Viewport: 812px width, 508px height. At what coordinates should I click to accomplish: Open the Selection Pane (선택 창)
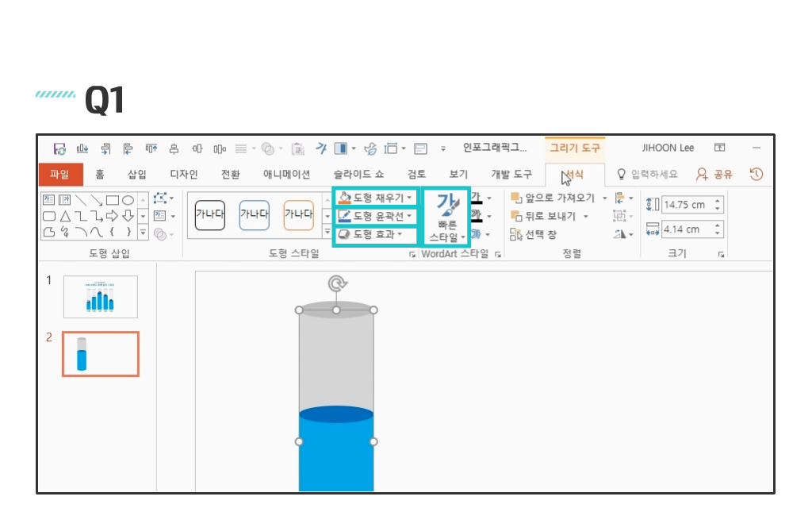click(x=533, y=234)
